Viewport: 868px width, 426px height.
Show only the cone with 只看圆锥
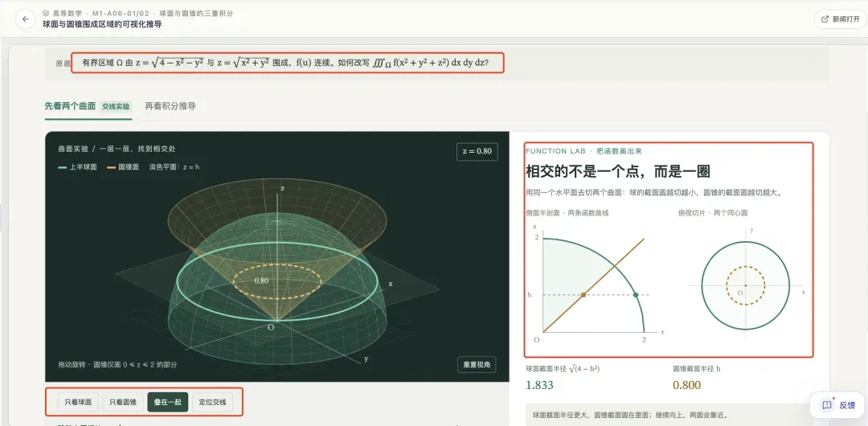[x=123, y=402]
